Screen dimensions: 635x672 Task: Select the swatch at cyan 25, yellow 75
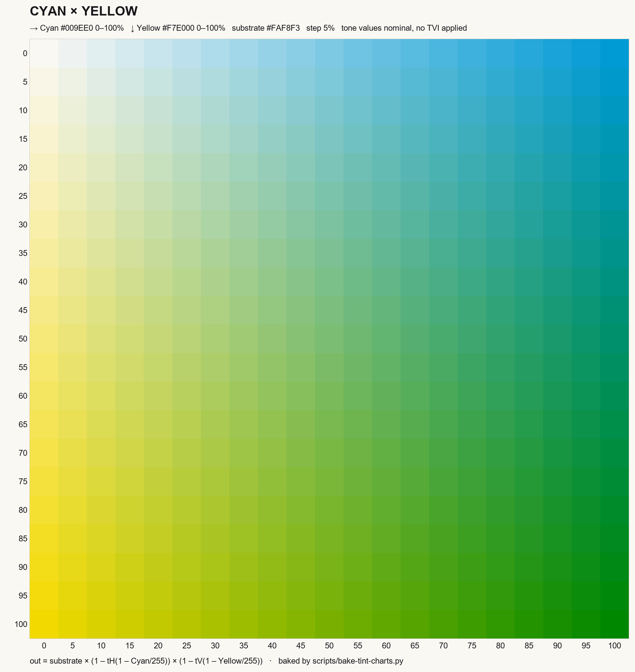pyautogui.click(x=187, y=482)
